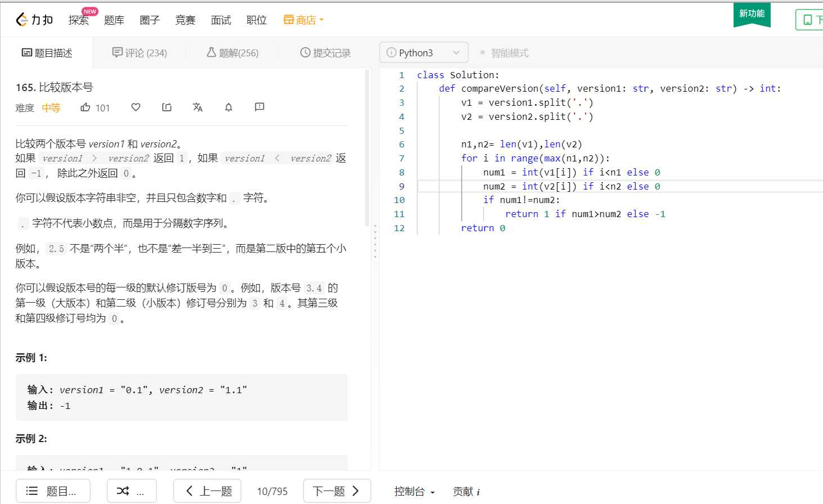Viewport: 823px width, 504px height.
Task: Open the 题目 problem list button
Action: pyautogui.click(x=53, y=491)
